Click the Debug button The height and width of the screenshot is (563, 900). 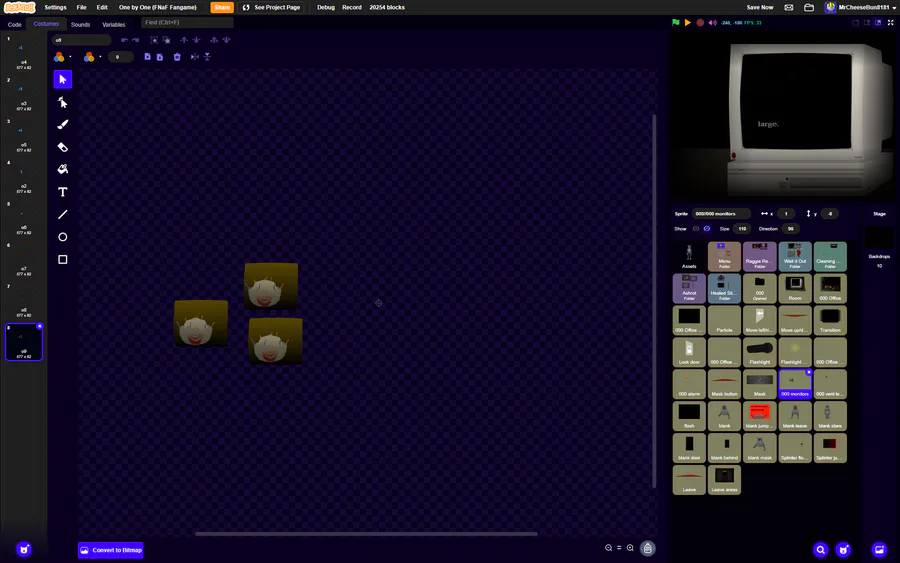point(326,7)
